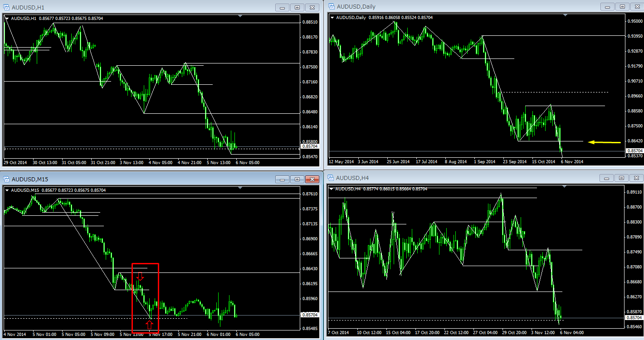This screenshot has width=644, height=340.
Task: Click the AUDUSD,H1 window title icon
Action: click(6, 7)
